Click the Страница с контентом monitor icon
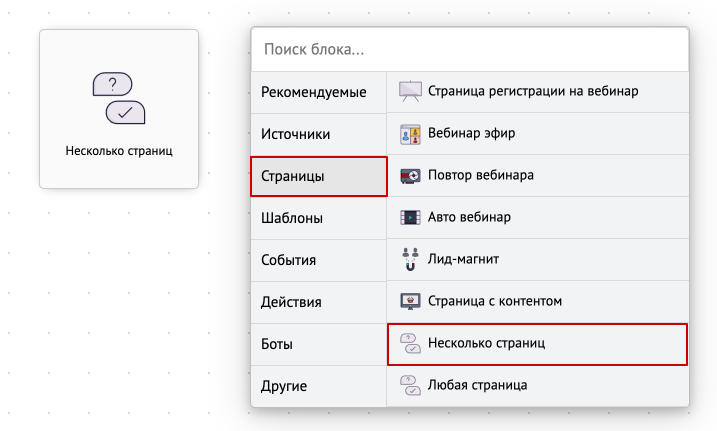 point(410,302)
